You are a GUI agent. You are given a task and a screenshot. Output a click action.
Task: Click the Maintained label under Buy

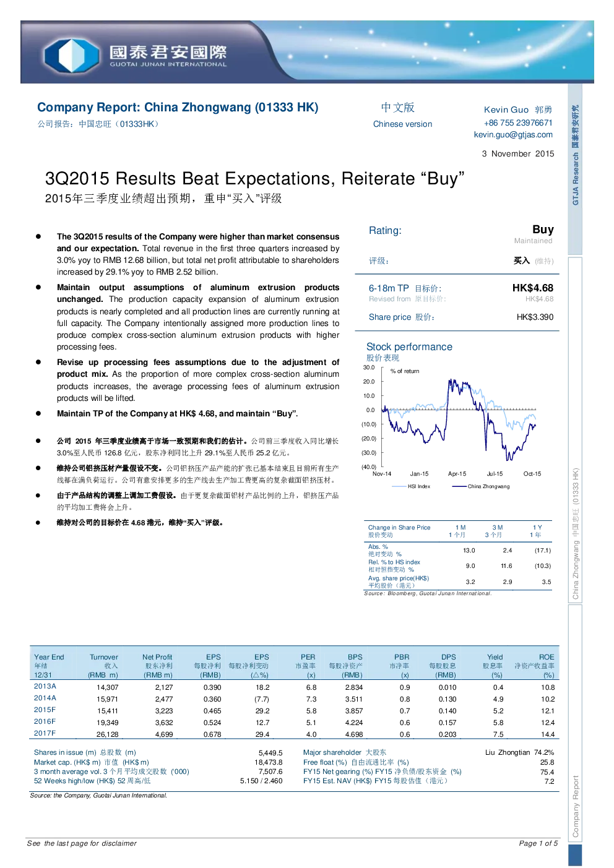pyautogui.click(x=533, y=241)
